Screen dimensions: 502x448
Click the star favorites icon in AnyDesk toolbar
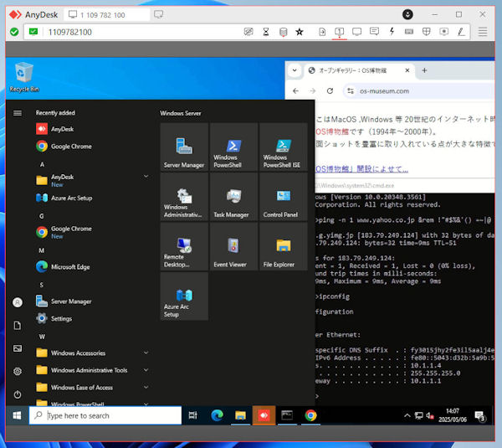click(x=300, y=32)
